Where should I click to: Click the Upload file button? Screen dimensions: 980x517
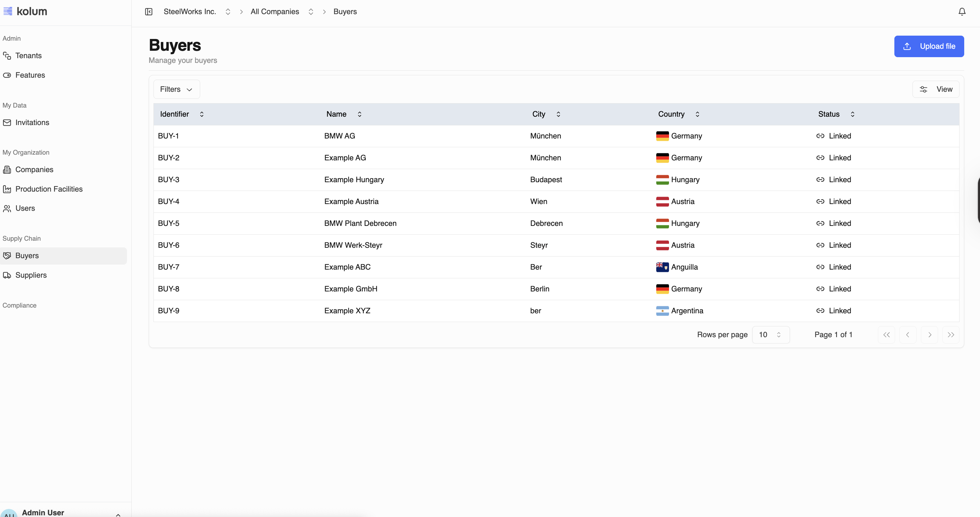(929, 46)
